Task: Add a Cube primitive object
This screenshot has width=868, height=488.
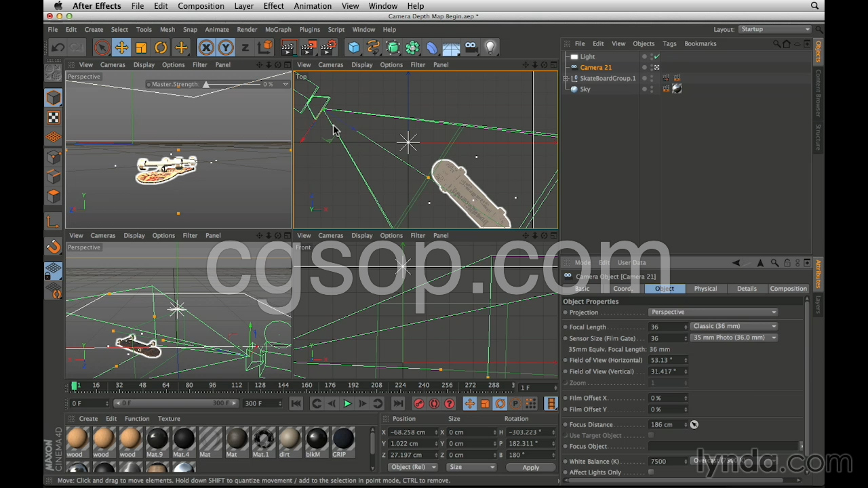Action: (354, 47)
